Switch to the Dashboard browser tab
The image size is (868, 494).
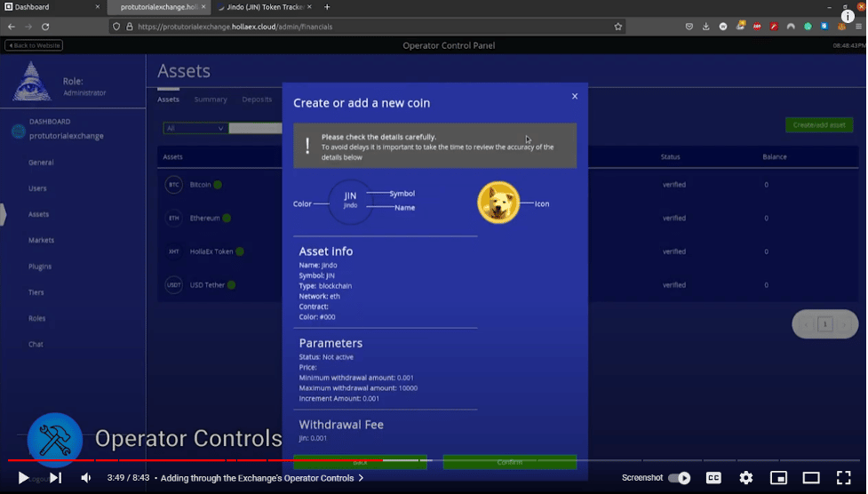[52, 7]
